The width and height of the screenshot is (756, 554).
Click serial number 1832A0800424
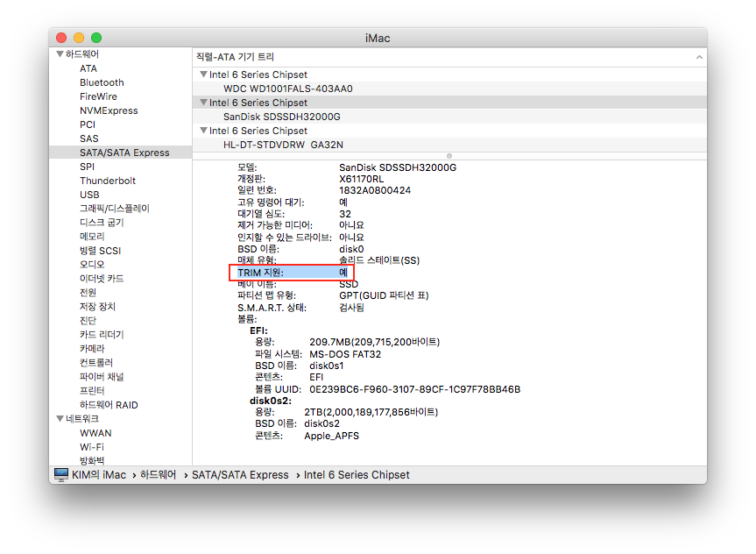click(375, 190)
